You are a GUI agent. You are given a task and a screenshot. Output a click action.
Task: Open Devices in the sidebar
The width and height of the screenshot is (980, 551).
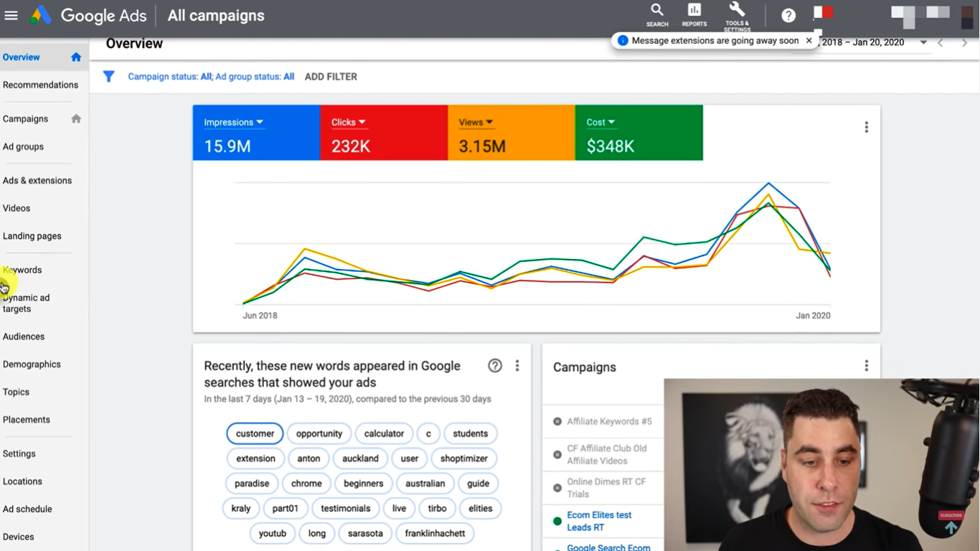point(19,537)
